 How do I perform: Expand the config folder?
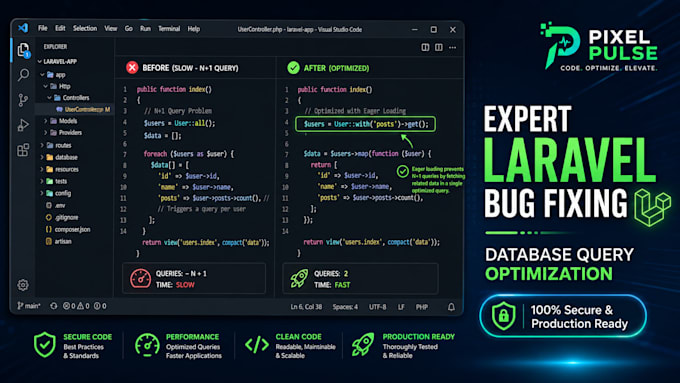tap(42, 193)
